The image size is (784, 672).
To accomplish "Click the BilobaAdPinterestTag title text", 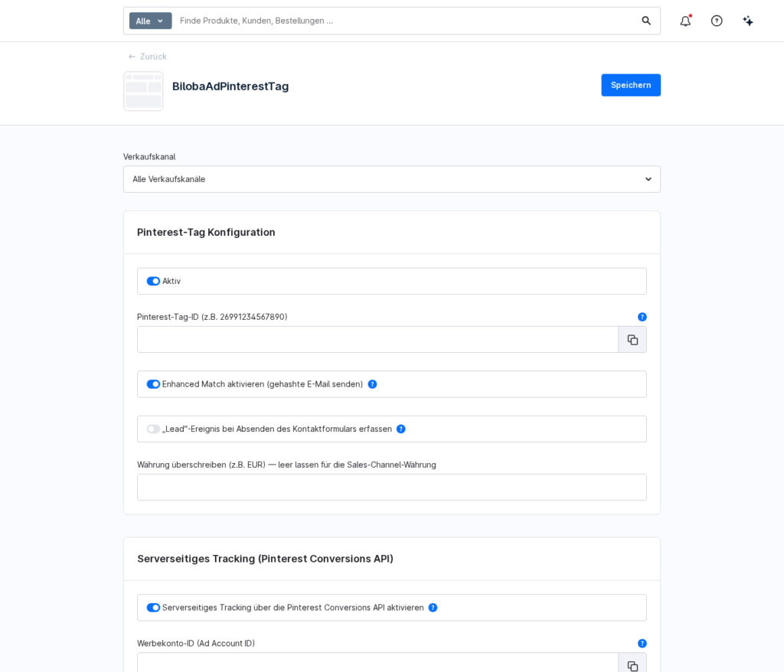I will [230, 86].
